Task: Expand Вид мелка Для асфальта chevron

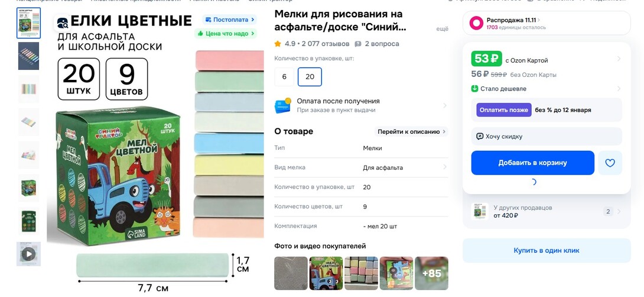Action: click(445, 167)
